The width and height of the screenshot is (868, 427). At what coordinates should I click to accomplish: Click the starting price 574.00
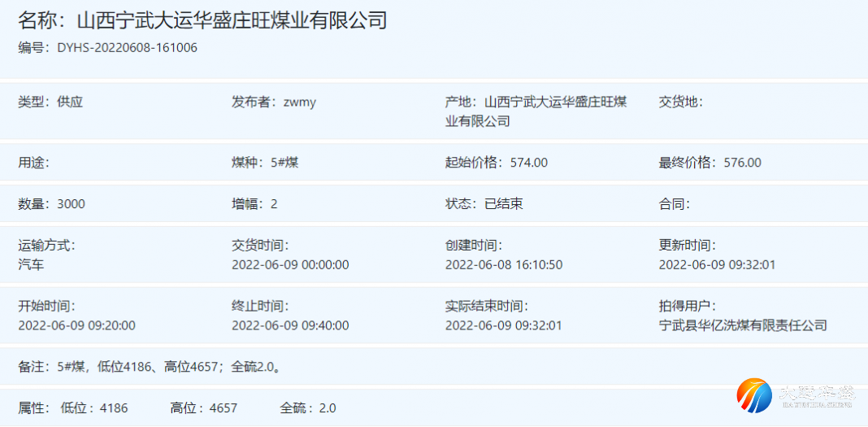528,163
